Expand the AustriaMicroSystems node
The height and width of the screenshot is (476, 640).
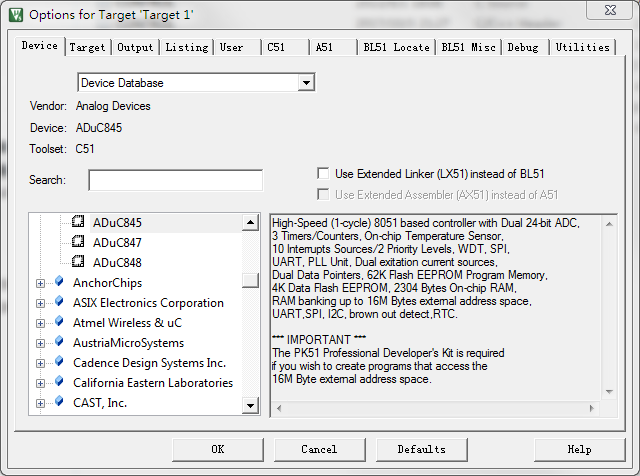pyautogui.click(x=40, y=343)
